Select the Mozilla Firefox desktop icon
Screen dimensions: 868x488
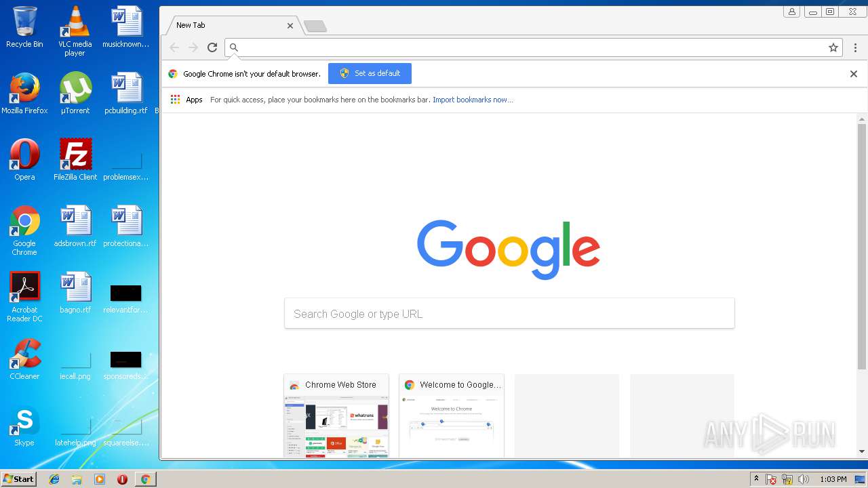point(24,94)
